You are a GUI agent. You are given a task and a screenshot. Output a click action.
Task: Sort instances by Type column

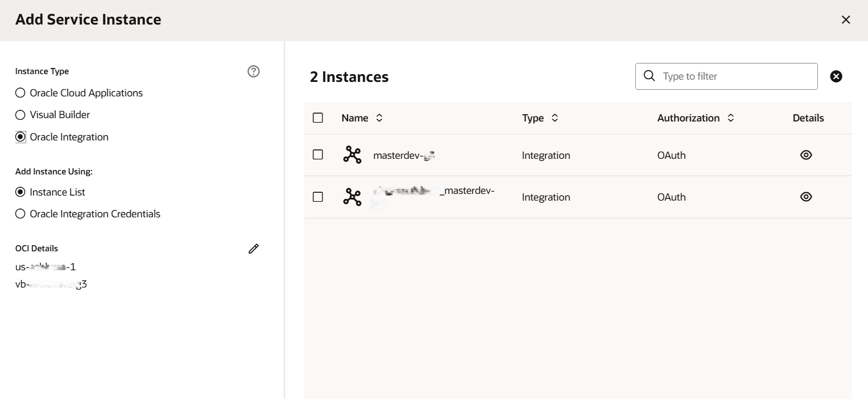[555, 118]
